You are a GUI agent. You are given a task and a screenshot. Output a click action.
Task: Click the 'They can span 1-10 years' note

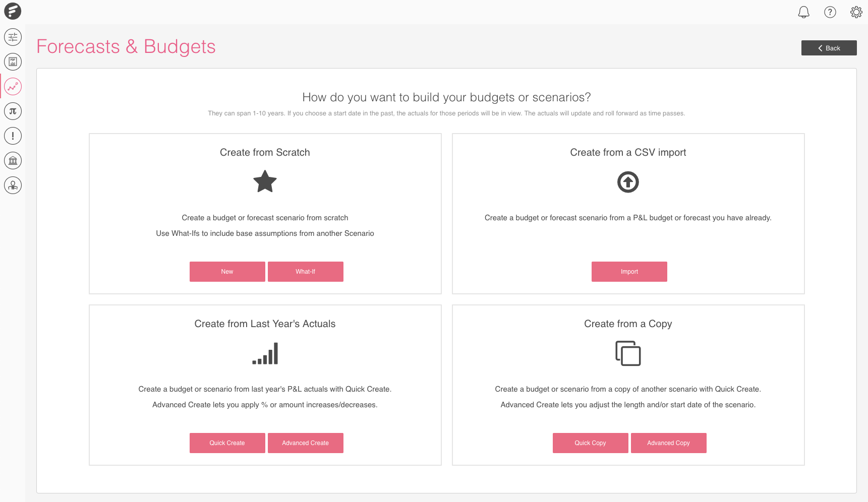446,113
